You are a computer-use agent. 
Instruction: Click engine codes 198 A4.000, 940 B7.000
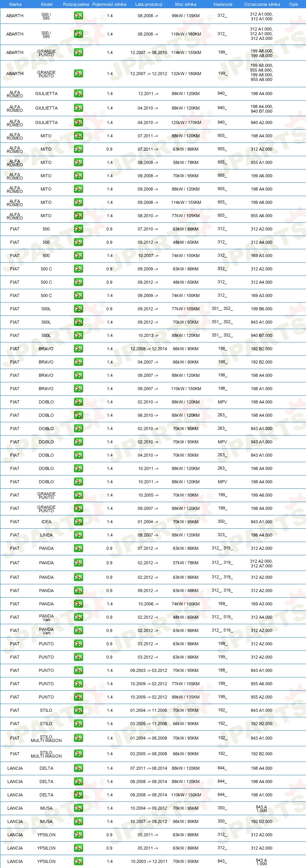pos(261,109)
